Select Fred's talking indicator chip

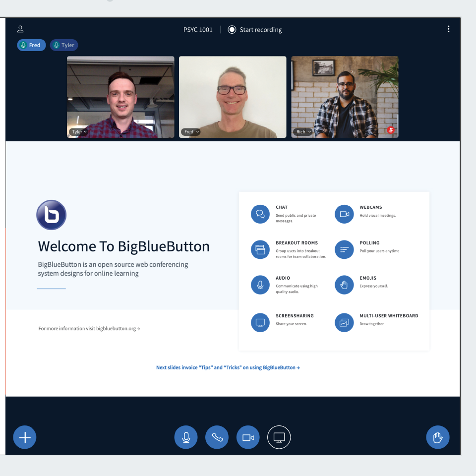point(31,45)
